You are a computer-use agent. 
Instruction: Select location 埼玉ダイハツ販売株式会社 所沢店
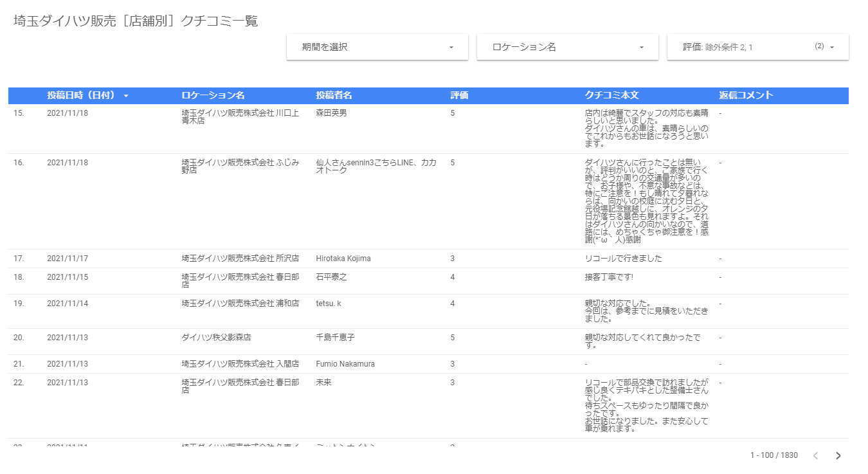click(240, 259)
